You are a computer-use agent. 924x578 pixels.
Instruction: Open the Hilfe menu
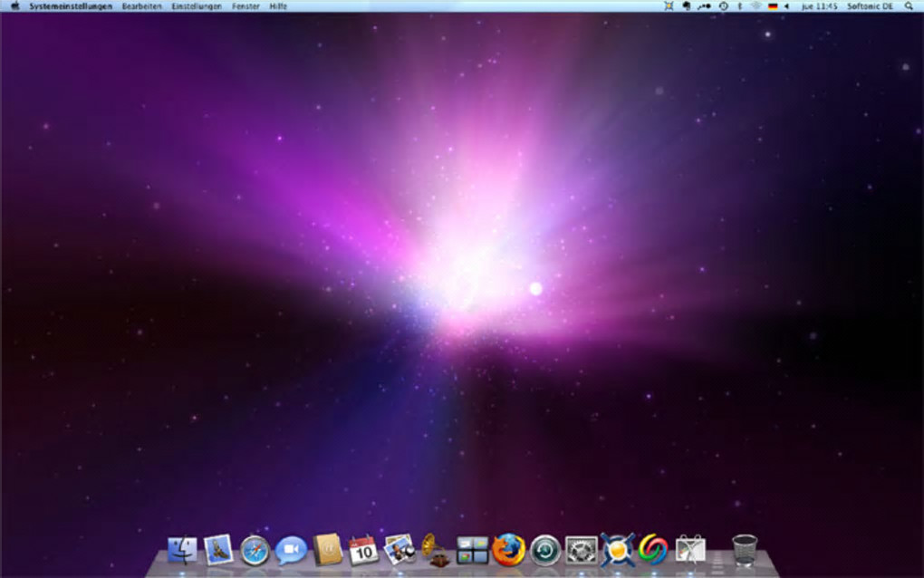point(278,6)
